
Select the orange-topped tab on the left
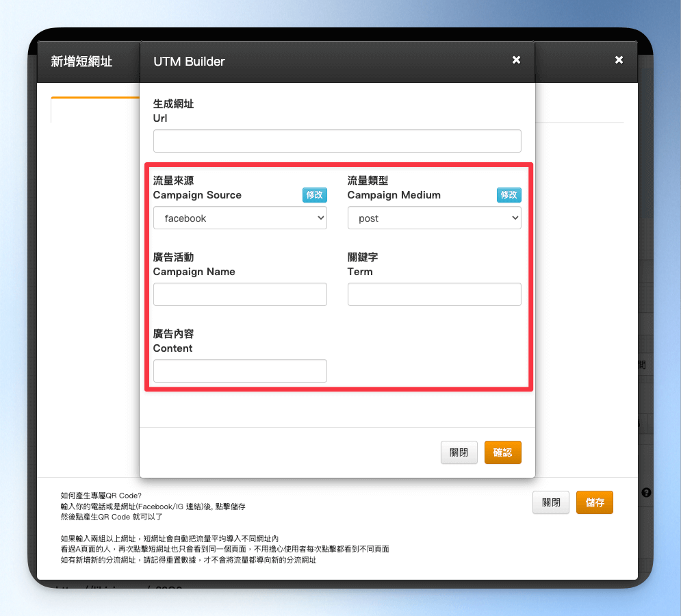(x=95, y=110)
